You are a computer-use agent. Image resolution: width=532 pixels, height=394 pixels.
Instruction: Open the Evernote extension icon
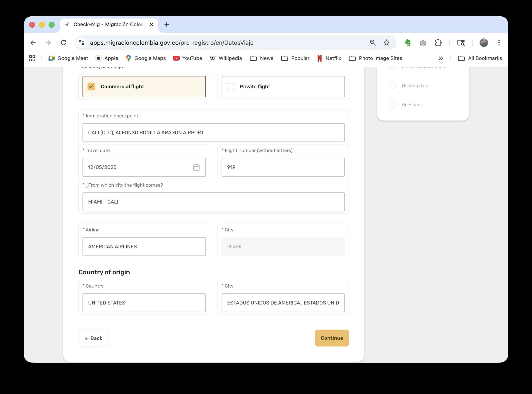407,43
